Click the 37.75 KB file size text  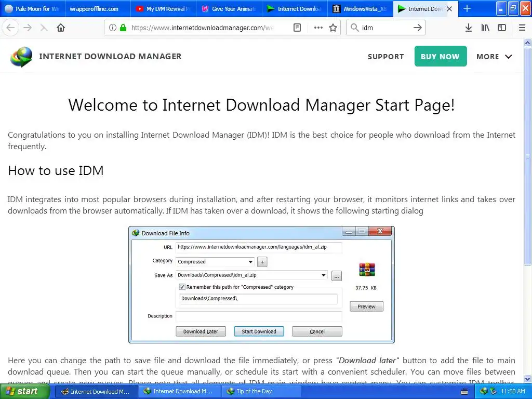366,288
